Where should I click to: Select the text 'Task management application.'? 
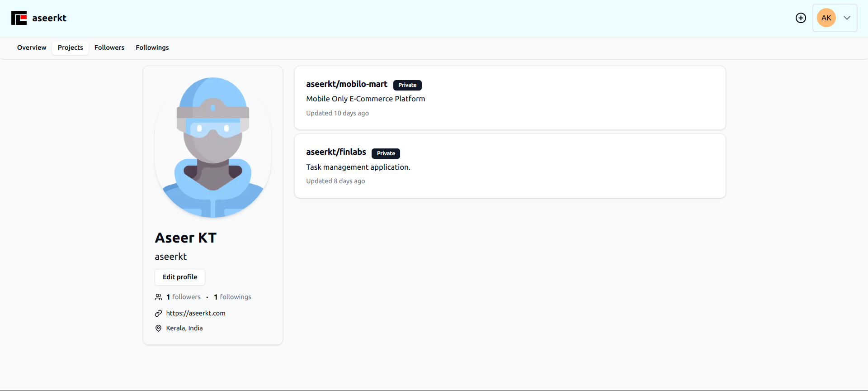[358, 167]
